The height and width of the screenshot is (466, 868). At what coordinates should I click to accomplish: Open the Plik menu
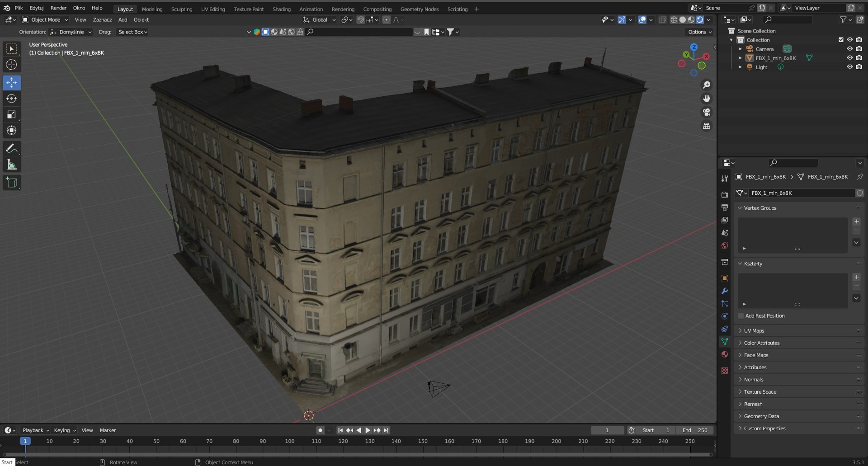[19, 8]
